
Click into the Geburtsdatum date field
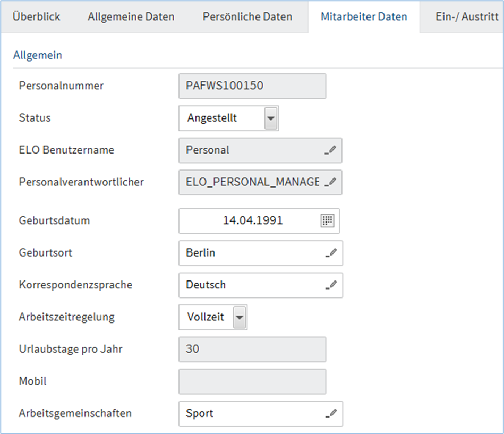250,221
